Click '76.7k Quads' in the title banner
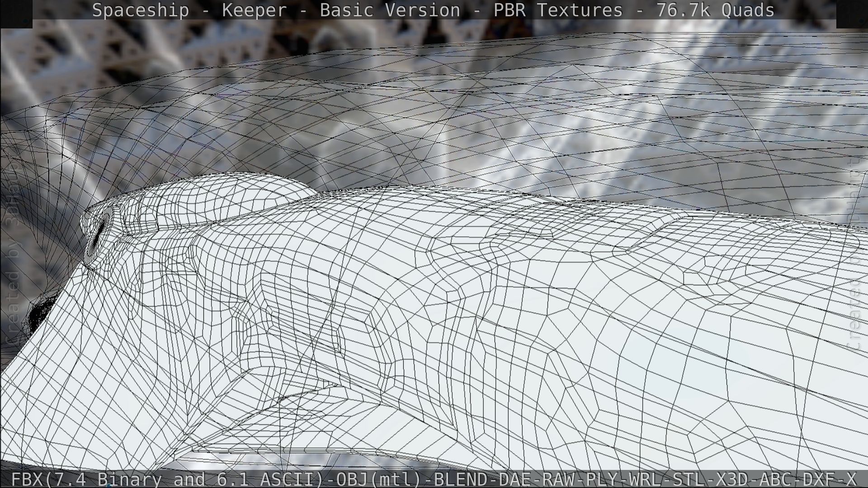 pos(715,10)
